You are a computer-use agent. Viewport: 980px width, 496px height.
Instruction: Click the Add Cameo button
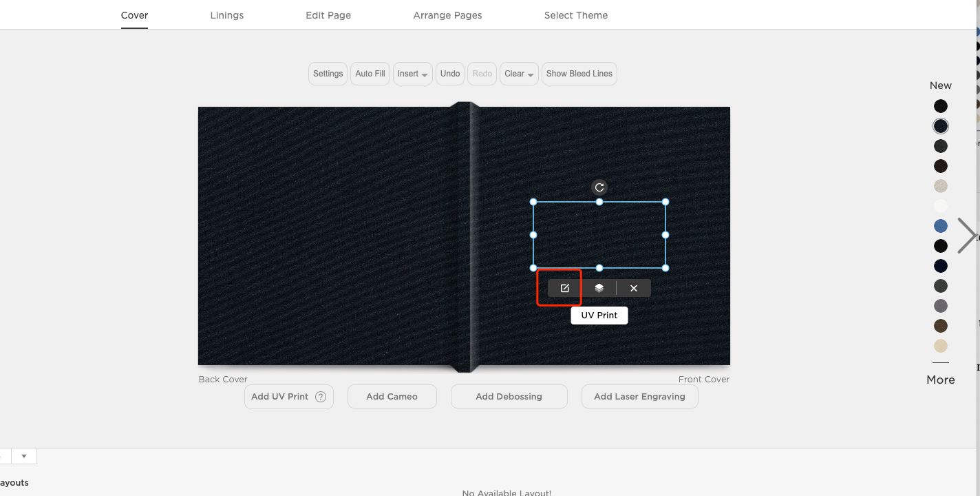(x=392, y=397)
